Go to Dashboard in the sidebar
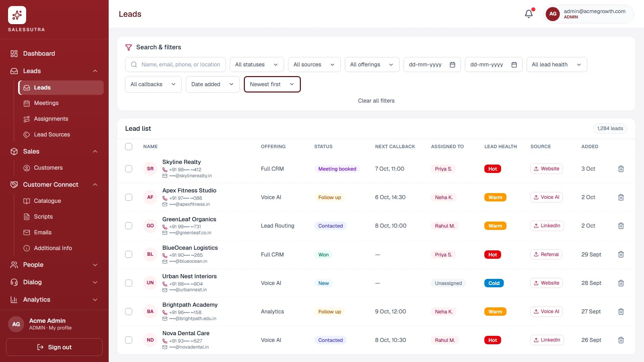This screenshot has height=362, width=644. pyautogui.click(x=54, y=54)
